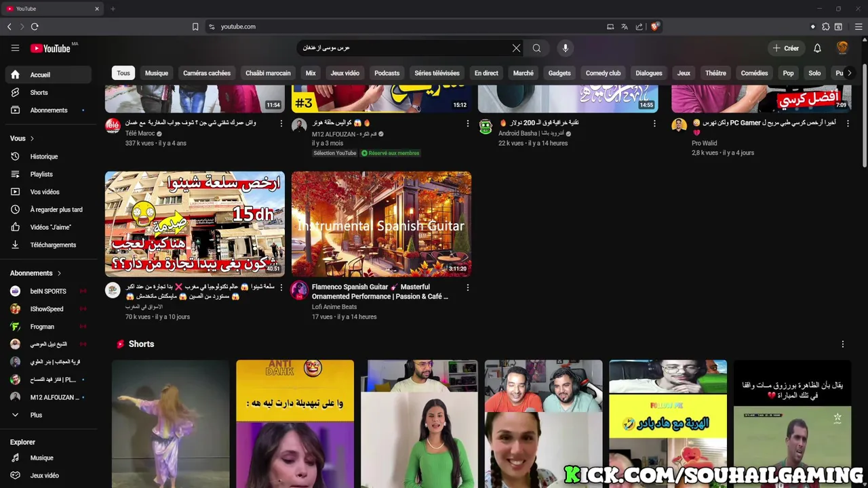Open the ANTI DAHK Short

click(295, 424)
